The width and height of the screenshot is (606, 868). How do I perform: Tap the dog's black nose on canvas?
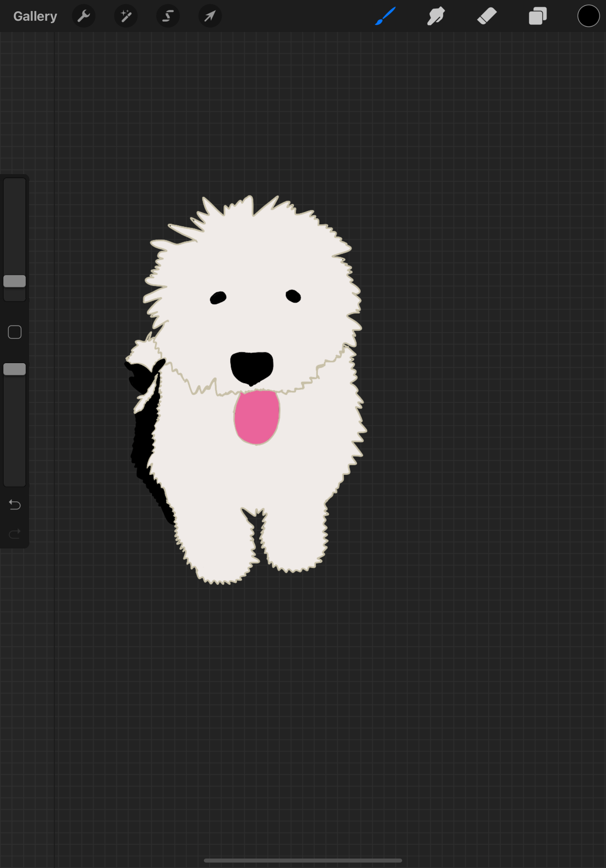click(252, 367)
